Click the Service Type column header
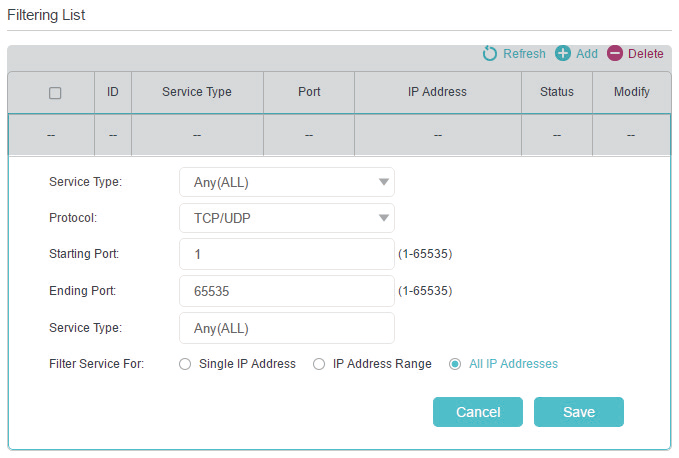The height and width of the screenshot is (458, 679). point(197,92)
